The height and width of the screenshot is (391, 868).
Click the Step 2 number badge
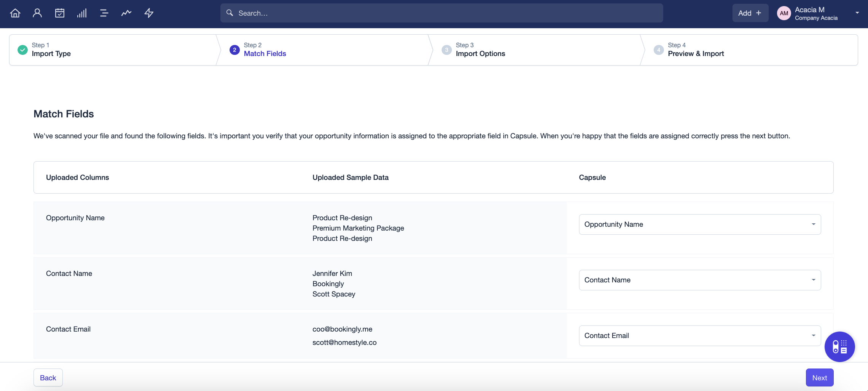coord(235,50)
